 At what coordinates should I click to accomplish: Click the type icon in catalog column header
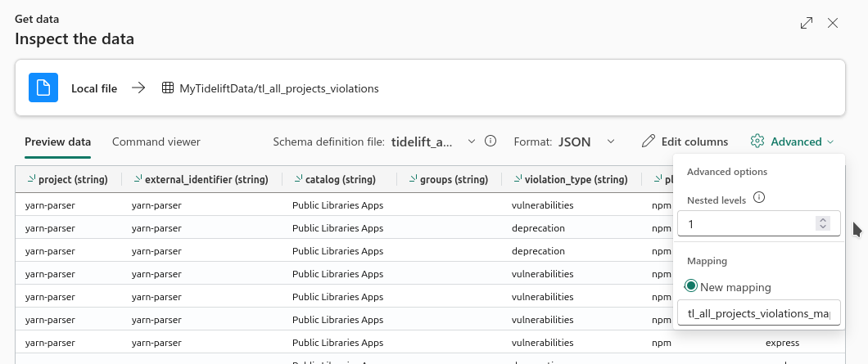pos(298,178)
